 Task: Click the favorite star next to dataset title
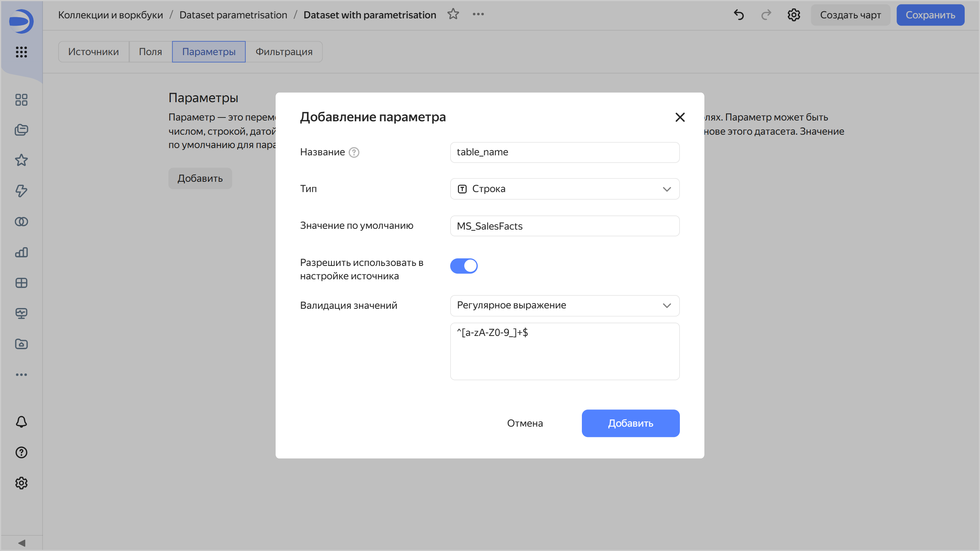pyautogui.click(x=453, y=14)
